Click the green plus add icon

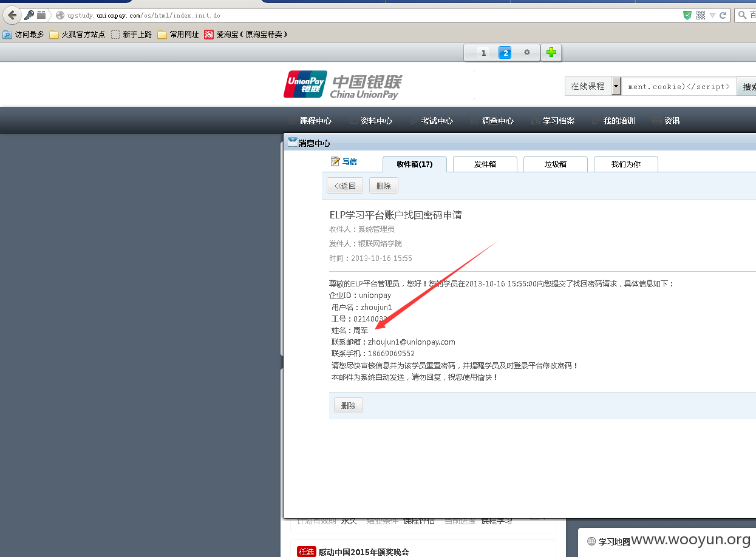click(x=551, y=53)
